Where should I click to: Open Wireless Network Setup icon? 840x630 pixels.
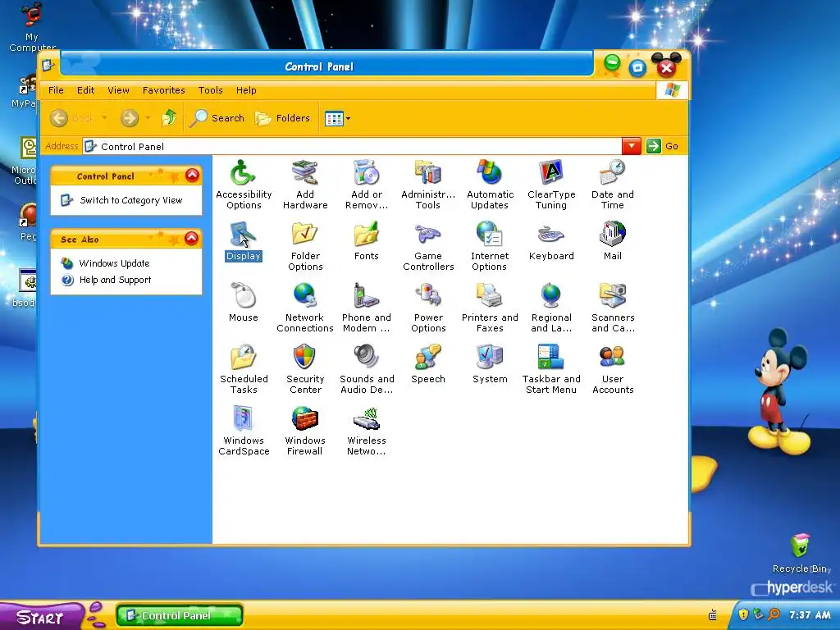(367, 431)
